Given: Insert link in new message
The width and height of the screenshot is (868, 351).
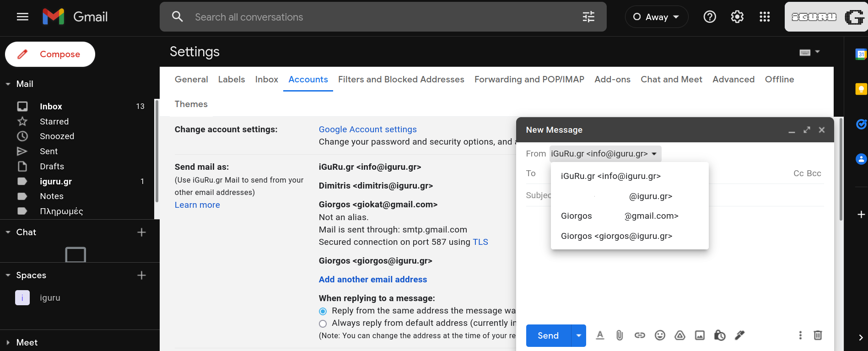Looking at the screenshot, I should [x=640, y=335].
